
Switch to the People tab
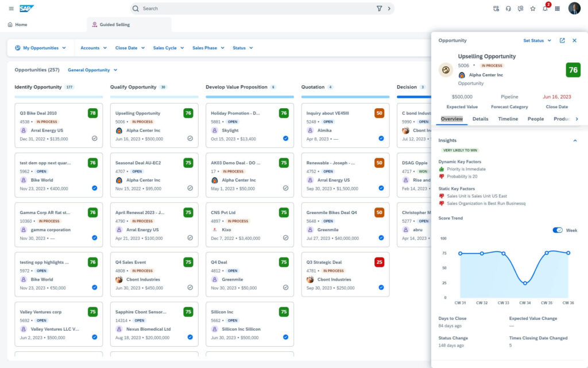click(536, 119)
